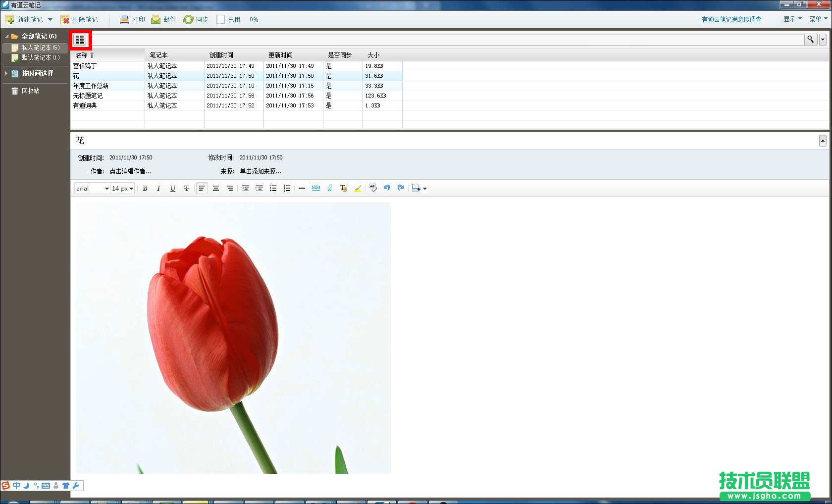
Task: Open the 菜单 menu
Action: (x=818, y=19)
